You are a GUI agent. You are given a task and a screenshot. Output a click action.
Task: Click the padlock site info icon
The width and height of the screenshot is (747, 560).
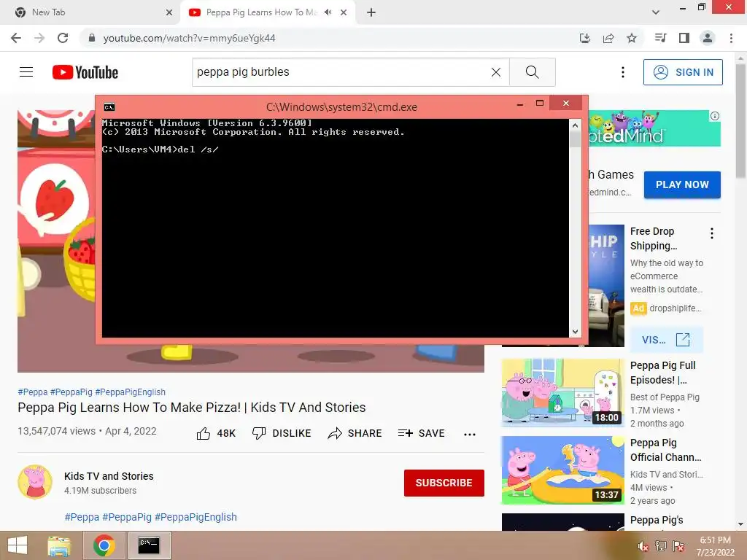[92, 38]
